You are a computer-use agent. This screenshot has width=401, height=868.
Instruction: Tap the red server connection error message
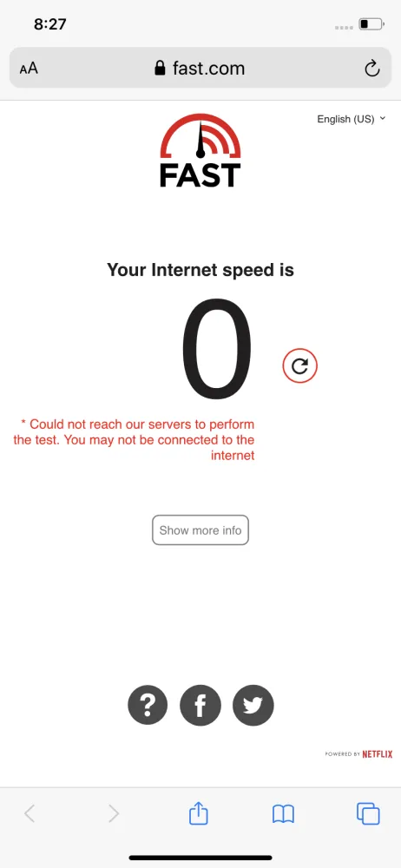(134, 440)
